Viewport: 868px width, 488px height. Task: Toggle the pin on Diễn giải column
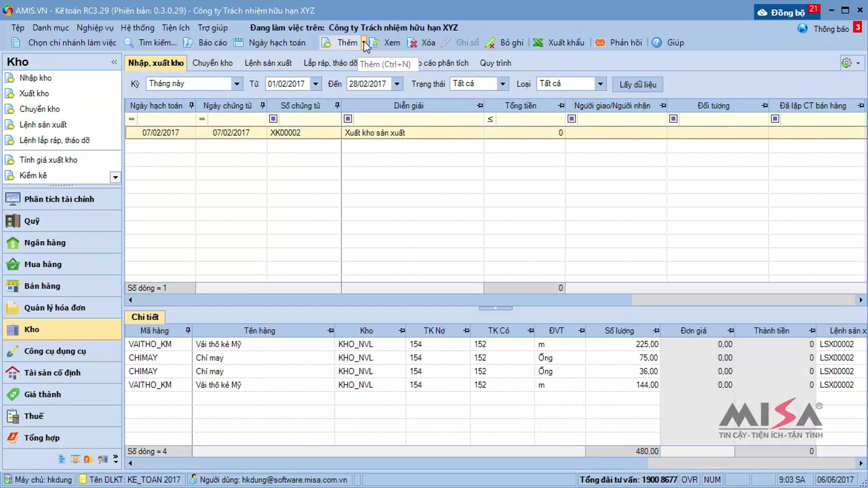[x=480, y=106]
